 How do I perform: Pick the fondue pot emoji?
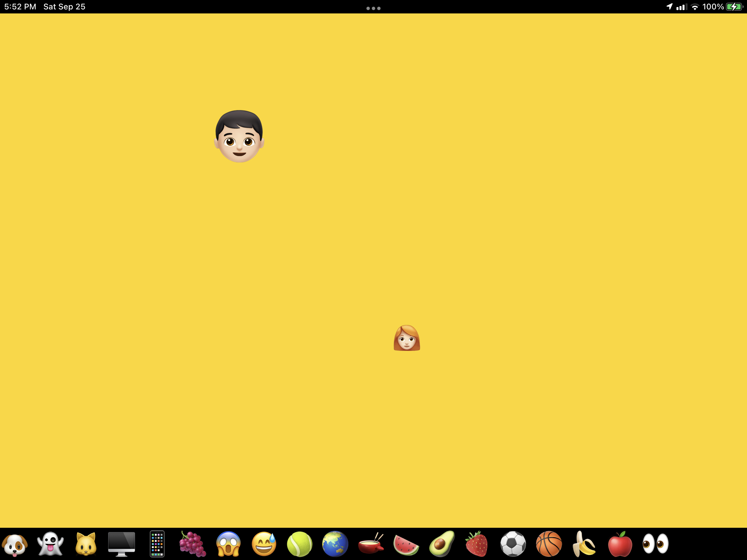click(371, 544)
